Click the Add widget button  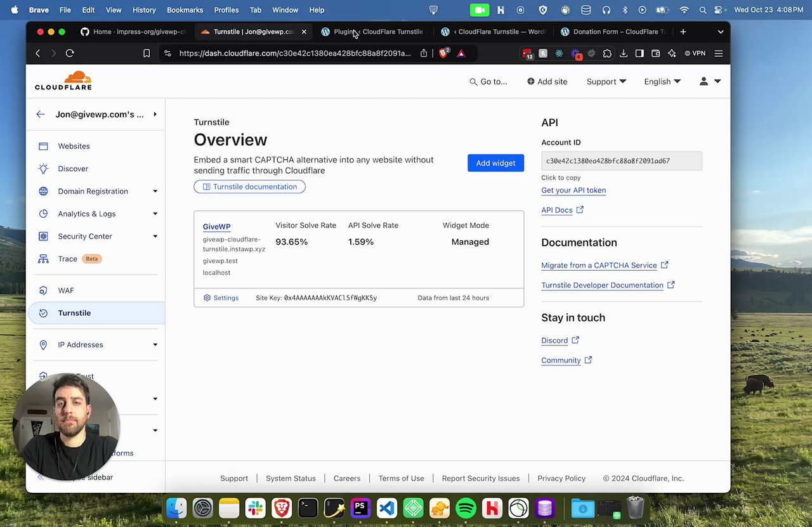click(495, 163)
